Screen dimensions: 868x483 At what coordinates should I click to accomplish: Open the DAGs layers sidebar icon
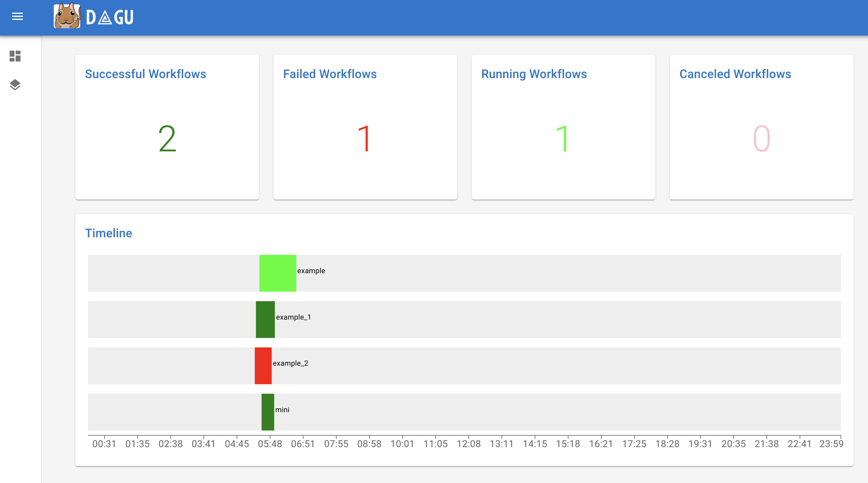[15, 85]
